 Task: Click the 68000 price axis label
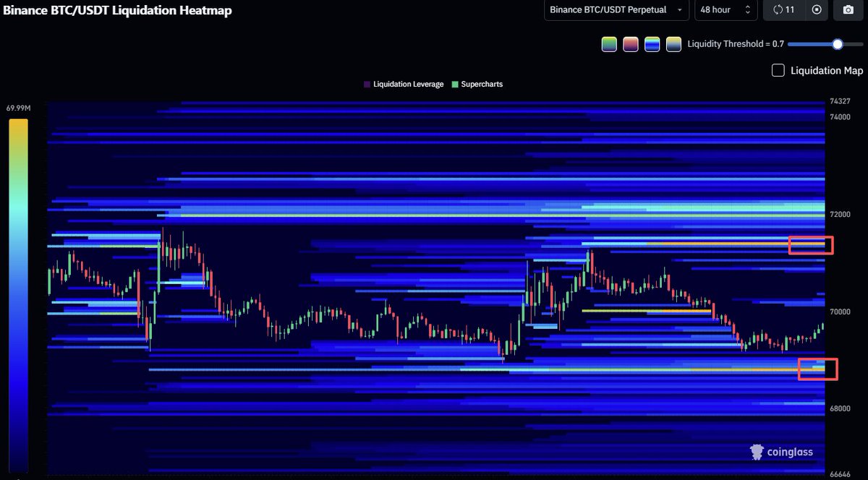[x=840, y=409]
